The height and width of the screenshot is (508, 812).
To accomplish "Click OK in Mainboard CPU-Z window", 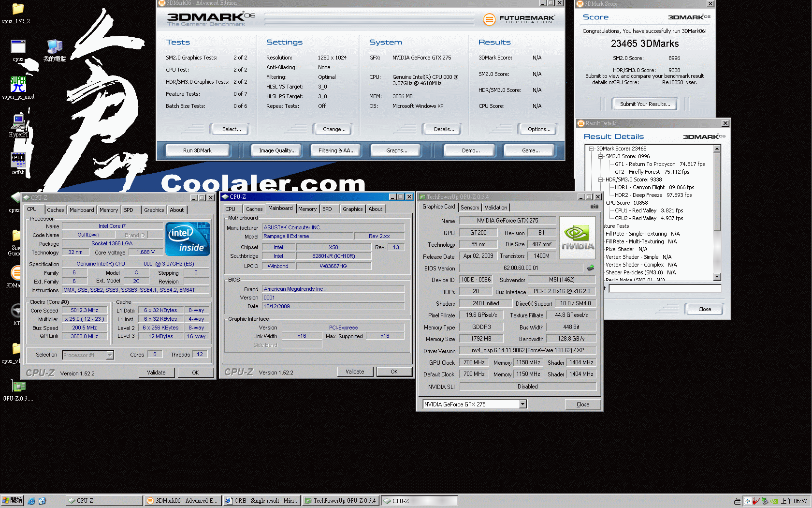I will [394, 372].
